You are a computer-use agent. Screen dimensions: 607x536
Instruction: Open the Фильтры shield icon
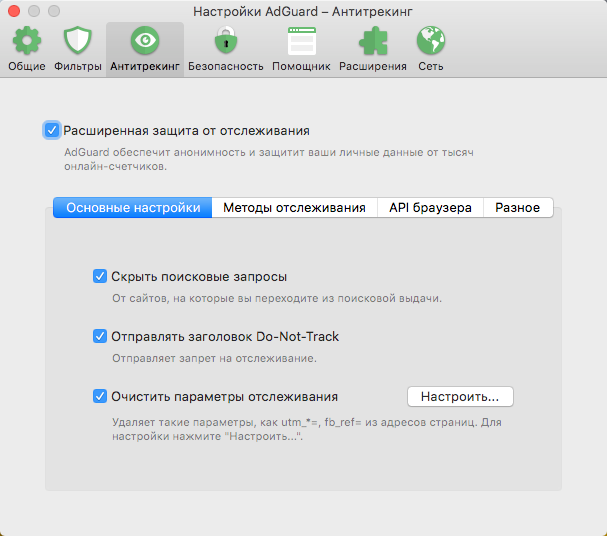[79, 42]
